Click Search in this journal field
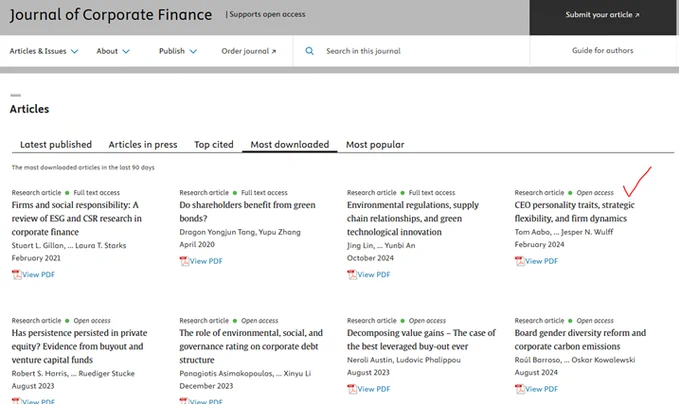This screenshot has height=405, width=680. click(411, 51)
